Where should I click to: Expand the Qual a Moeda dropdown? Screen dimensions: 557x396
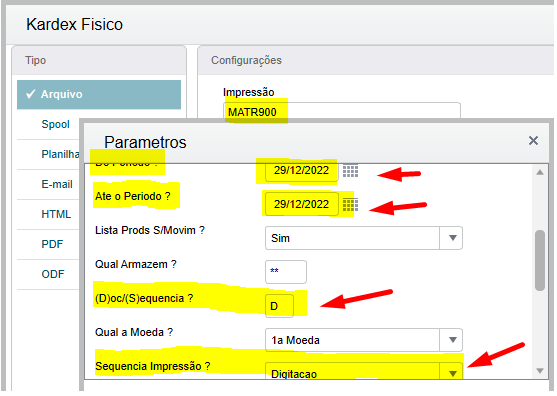[452, 340]
